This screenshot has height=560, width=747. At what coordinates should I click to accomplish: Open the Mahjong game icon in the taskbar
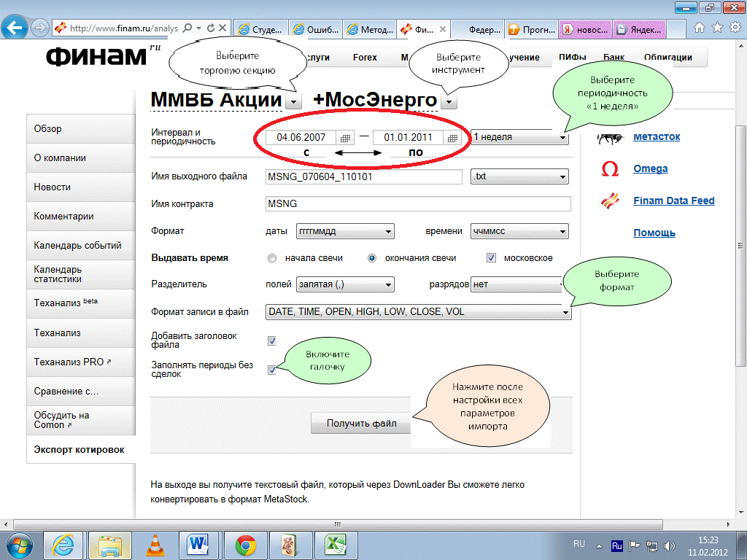pyautogui.click(x=290, y=545)
